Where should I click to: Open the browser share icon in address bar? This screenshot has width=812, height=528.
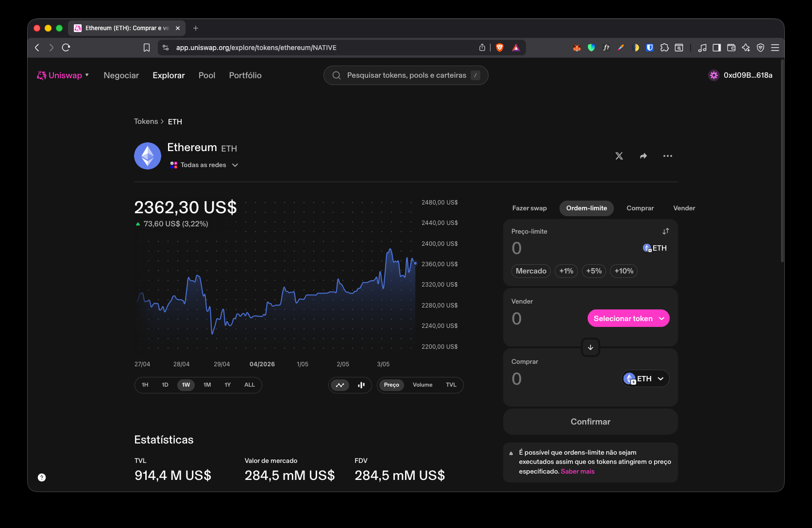click(x=482, y=48)
